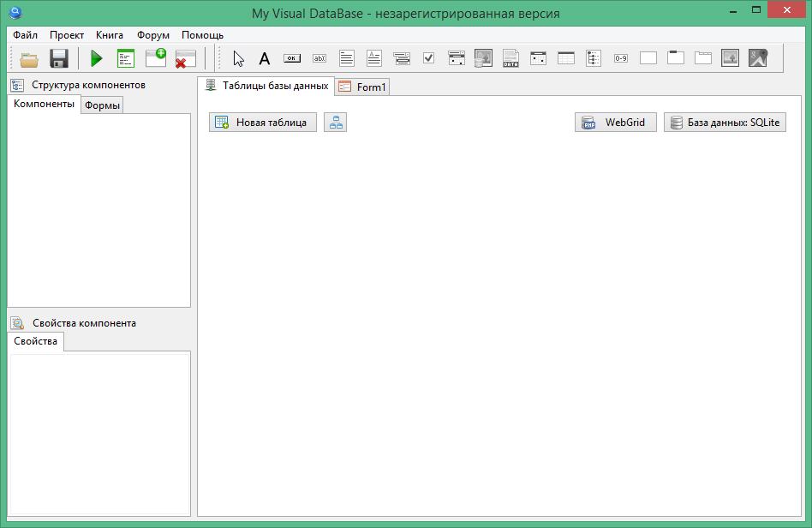Switch to the Формы tab
This screenshot has height=528, width=812.
click(x=102, y=105)
